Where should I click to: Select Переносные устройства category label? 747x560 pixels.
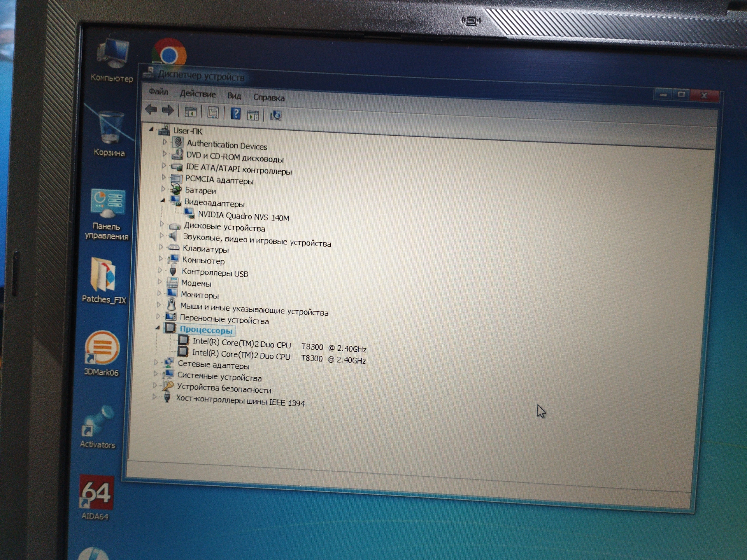224,320
